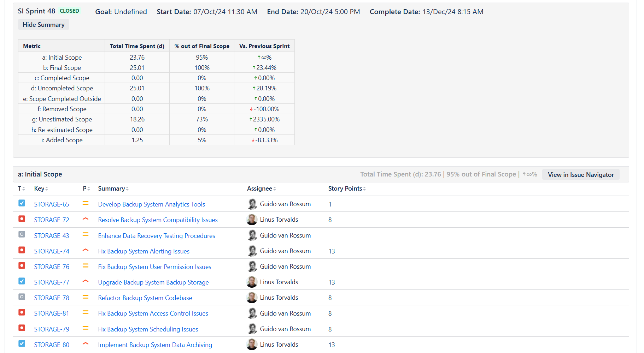Viewport: 644px width, 353px height.
Task: Click the Bug icon next to STORAGE-81
Action: (x=22, y=313)
